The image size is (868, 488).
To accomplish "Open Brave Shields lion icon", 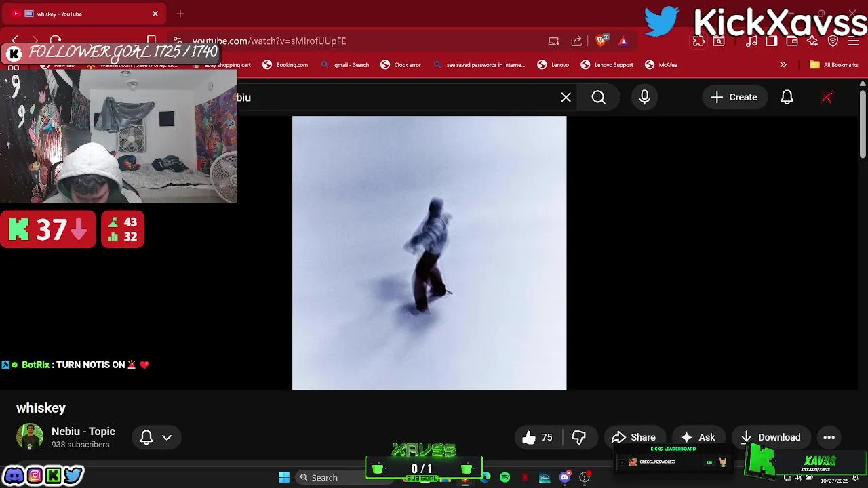I will click(600, 41).
